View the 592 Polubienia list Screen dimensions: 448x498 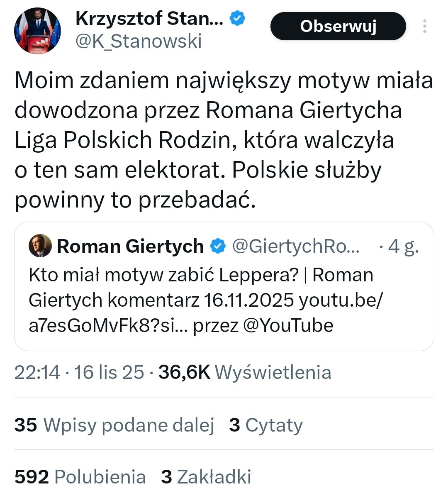click(x=80, y=477)
